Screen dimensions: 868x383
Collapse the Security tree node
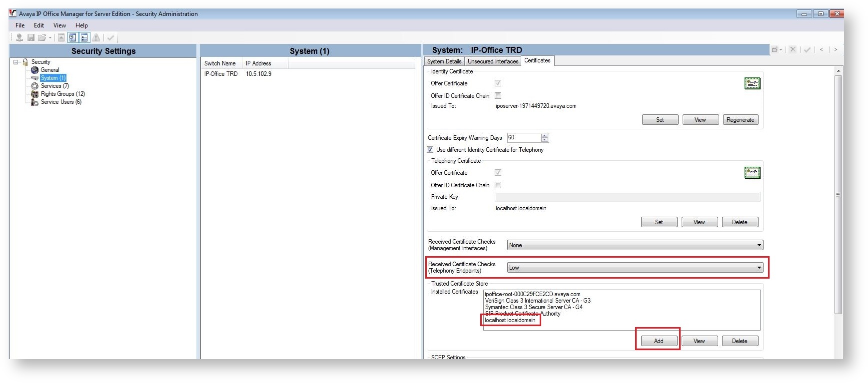coord(16,62)
